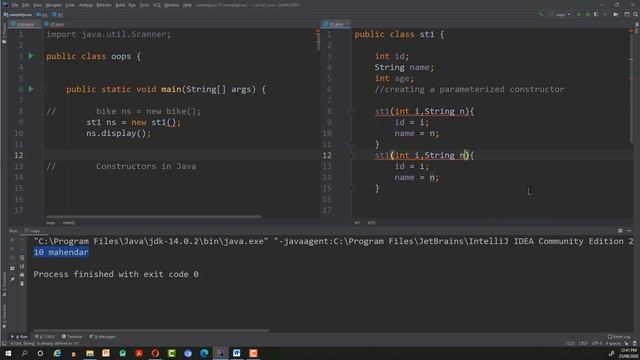Run with coverage using the shield toolbar icon
640x360 pixels.
596,14
